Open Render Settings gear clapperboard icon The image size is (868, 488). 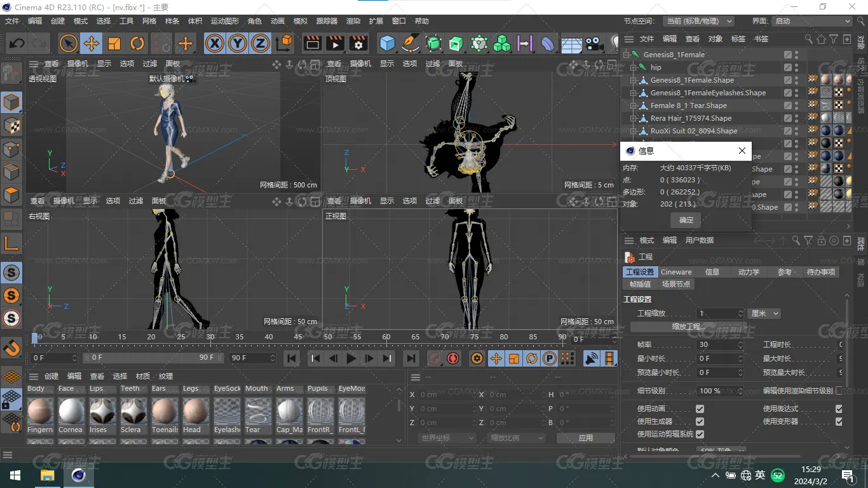[x=358, y=43]
